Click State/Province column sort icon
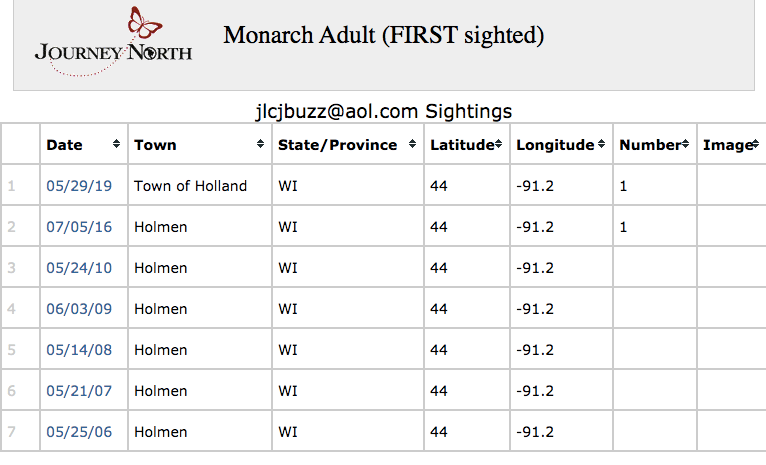 412,145
